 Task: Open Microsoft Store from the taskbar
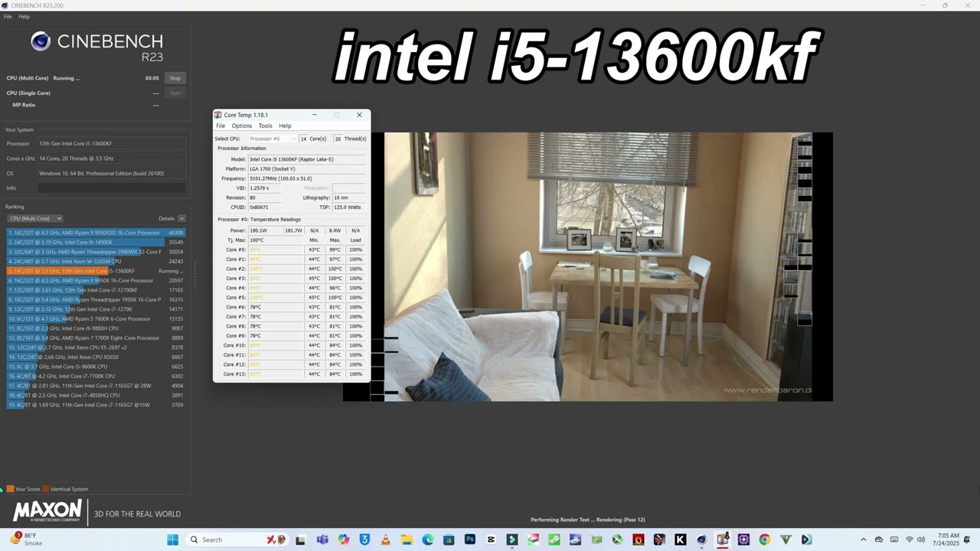tap(449, 540)
